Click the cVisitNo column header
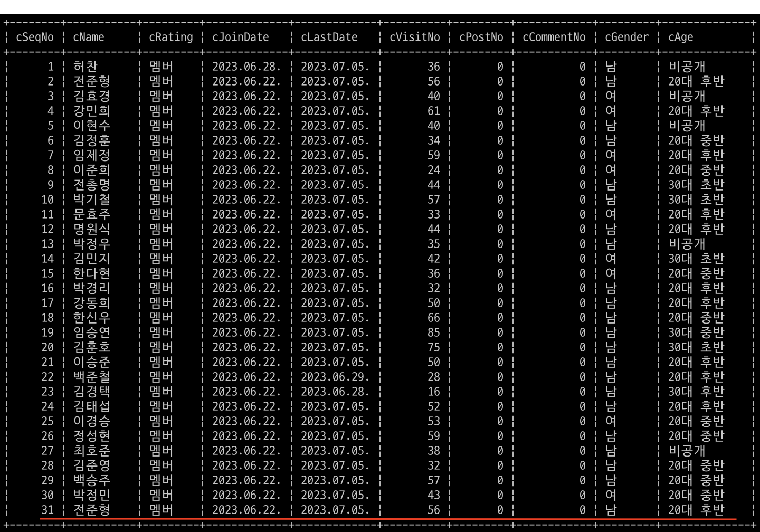The width and height of the screenshot is (760, 532). pyautogui.click(x=415, y=37)
